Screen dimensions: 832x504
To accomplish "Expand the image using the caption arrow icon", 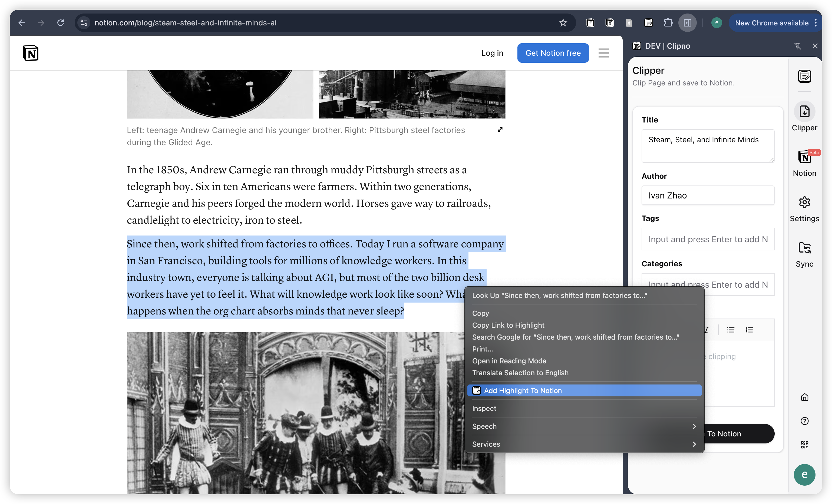I will pos(500,130).
